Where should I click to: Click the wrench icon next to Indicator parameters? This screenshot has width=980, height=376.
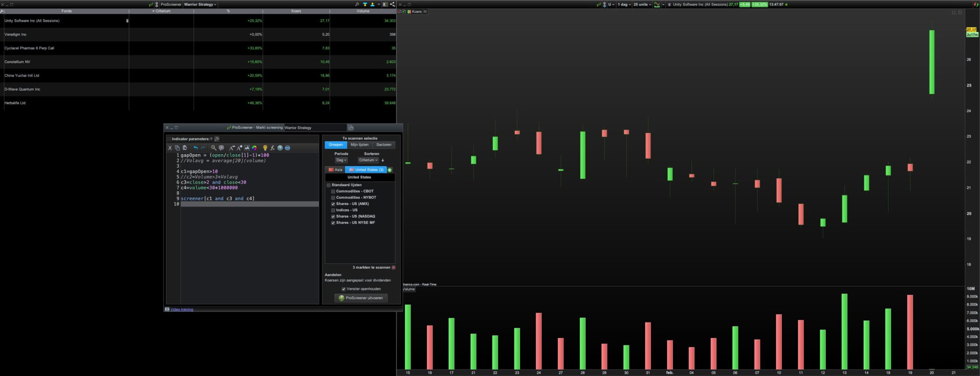tap(217, 139)
